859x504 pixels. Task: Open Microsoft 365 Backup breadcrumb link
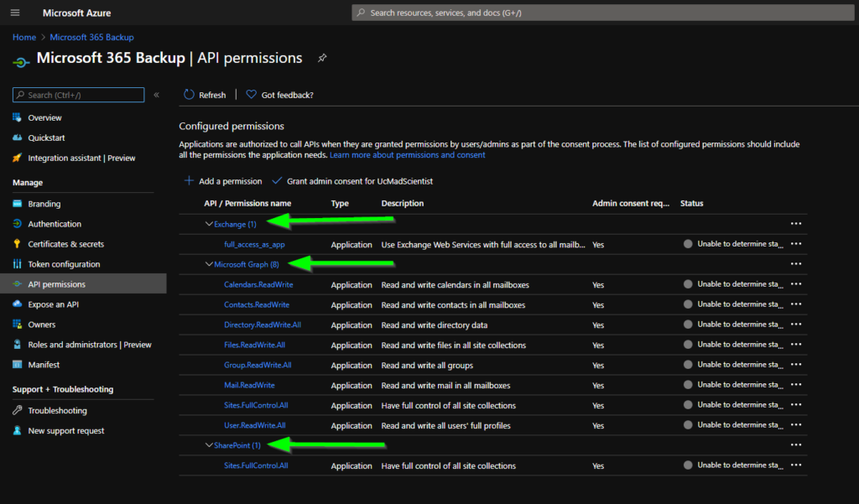[x=91, y=37]
